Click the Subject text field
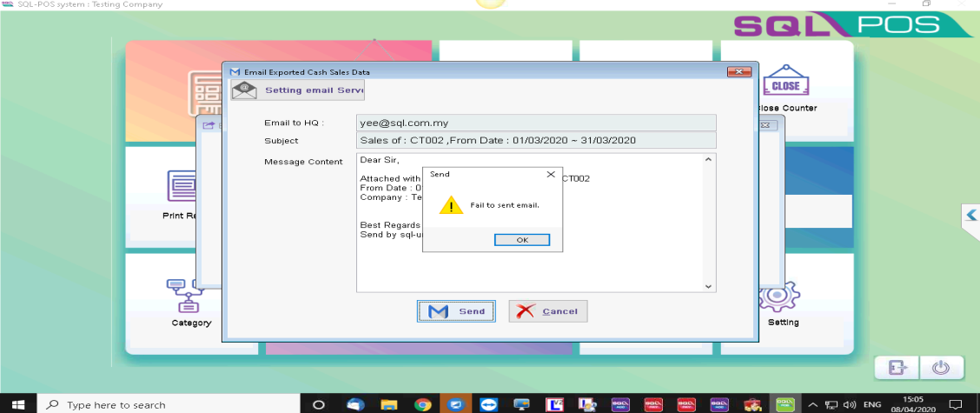Image resolution: width=980 pixels, height=413 pixels. coord(536,140)
